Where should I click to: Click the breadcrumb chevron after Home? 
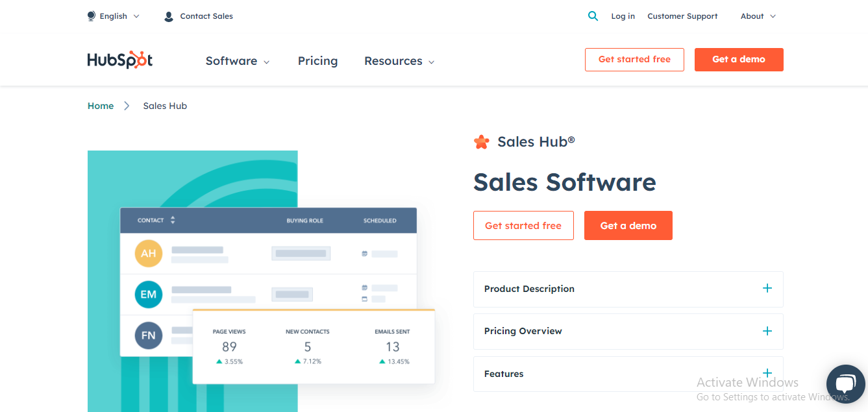[127, 106]
